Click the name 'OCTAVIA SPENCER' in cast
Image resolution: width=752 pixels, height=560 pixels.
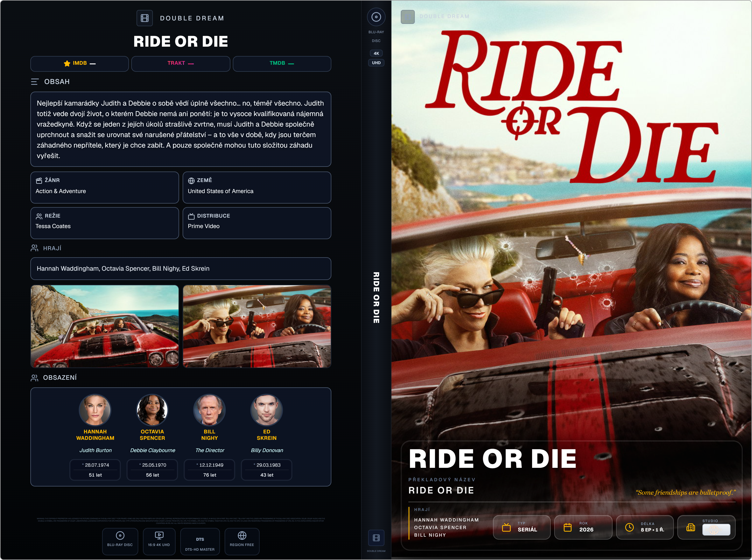152,435
